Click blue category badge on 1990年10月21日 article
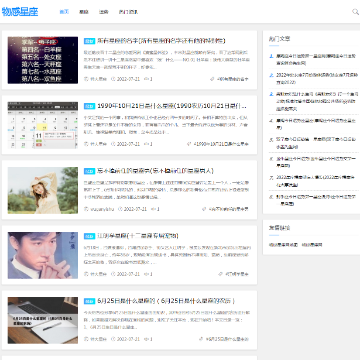 (x=89, y=106)
